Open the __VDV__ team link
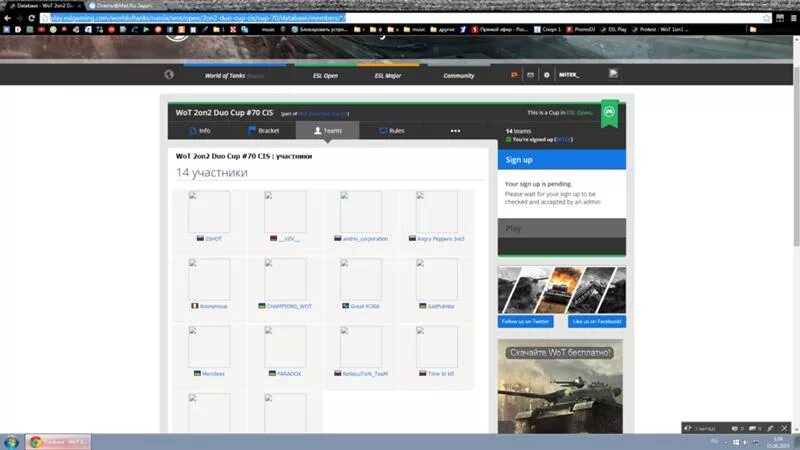Viewport: 800px width, 450px height. tap(289, 239)
